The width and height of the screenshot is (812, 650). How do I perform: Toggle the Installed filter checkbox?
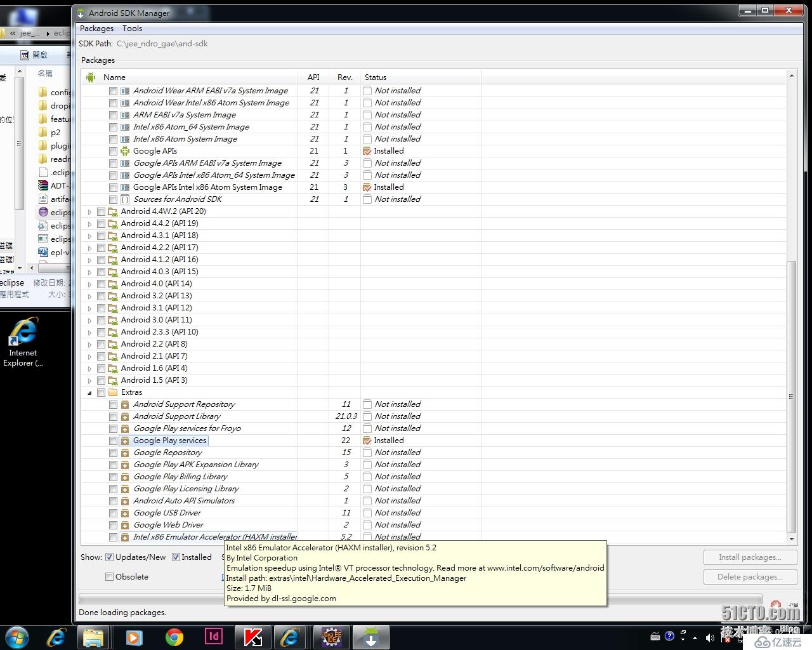(x=176, y=557)
